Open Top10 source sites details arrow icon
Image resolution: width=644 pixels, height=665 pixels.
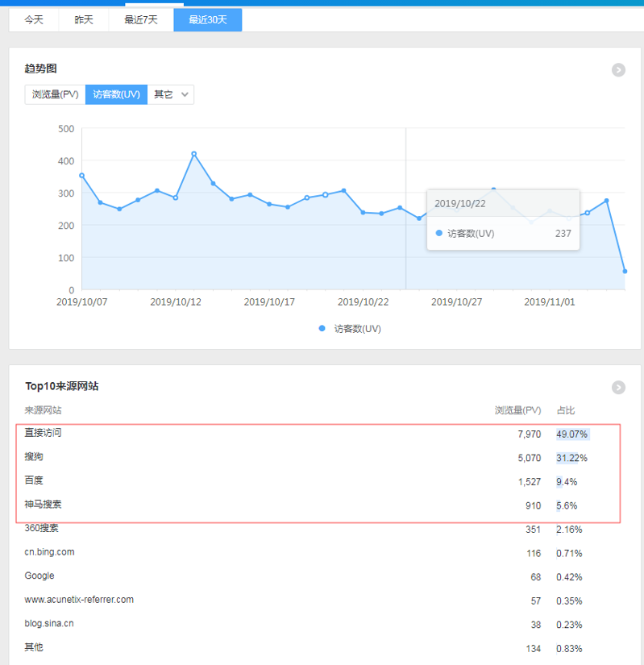(x=618, y=387)
